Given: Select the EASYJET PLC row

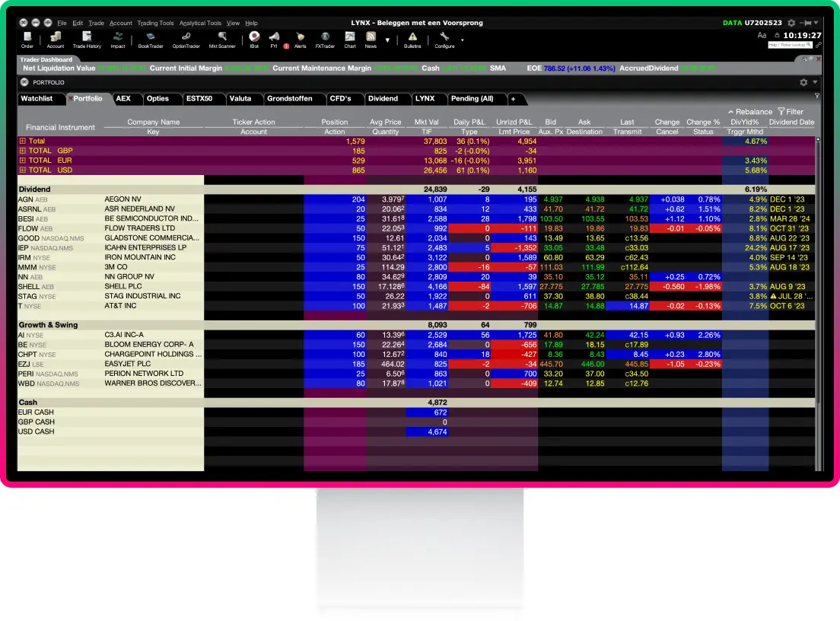Looking at the screenshot, I should [x=416, y=364].
